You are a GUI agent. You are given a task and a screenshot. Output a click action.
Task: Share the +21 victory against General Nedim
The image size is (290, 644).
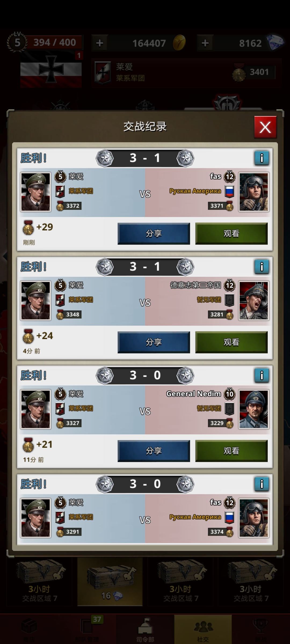click(154, 451)
